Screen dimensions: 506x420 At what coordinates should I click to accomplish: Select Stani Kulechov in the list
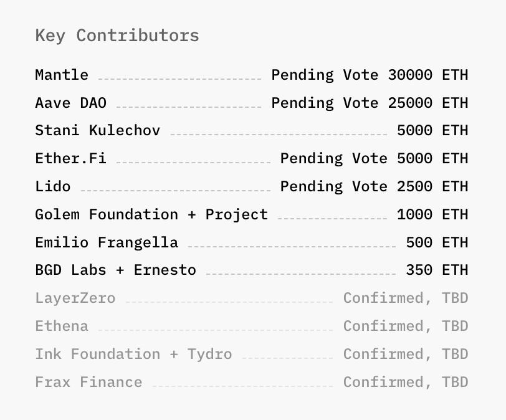click(97, 130)
